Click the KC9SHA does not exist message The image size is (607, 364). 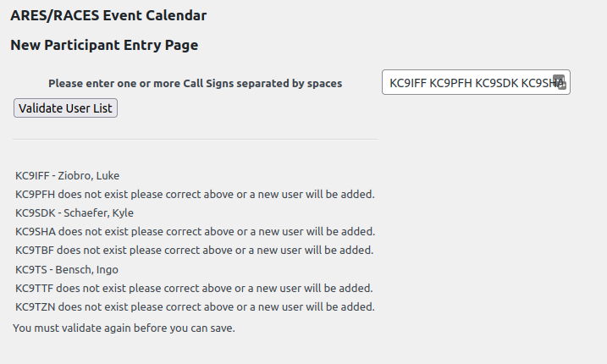[195, 232]
